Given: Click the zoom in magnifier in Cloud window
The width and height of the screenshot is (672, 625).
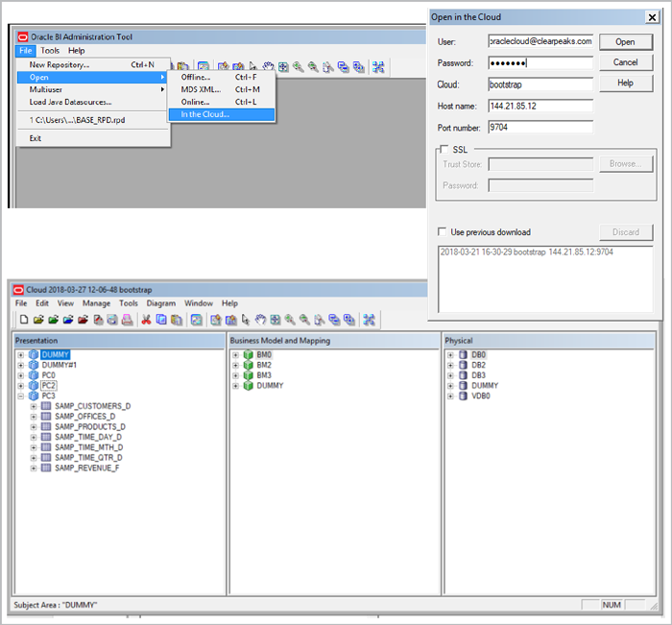Looking at the screenshot, I should click(290, 320).
